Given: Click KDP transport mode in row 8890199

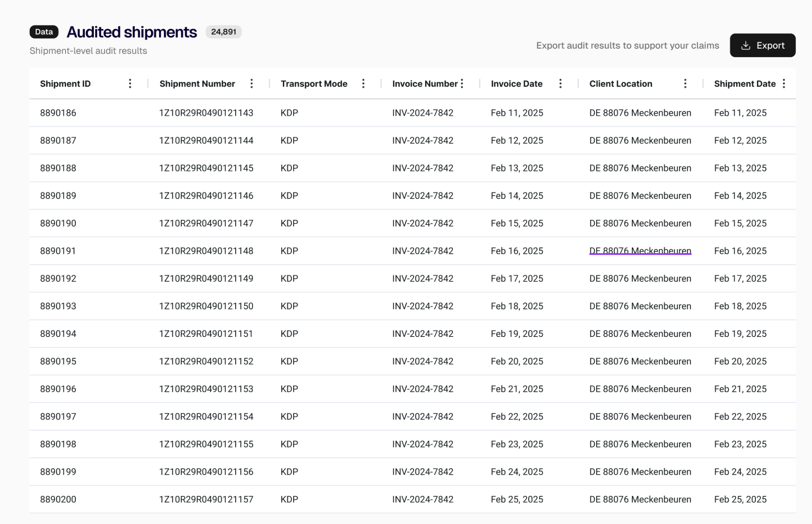Looking at the screenshot, I should tap(289, 472).
